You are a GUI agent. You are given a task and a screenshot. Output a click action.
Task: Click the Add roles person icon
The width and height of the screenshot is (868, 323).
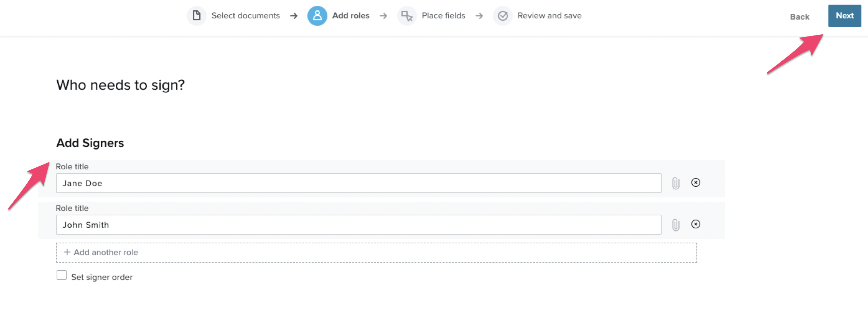[x=317, y=16]
